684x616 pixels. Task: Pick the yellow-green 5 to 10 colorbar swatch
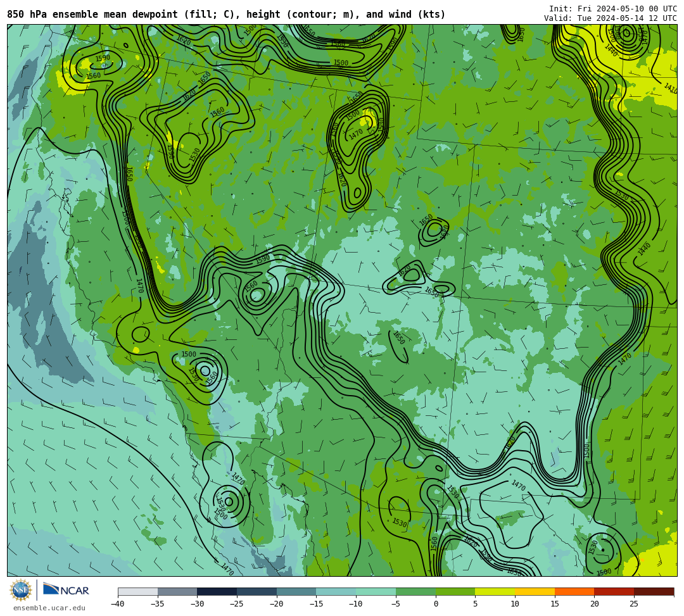coord(495,591)
